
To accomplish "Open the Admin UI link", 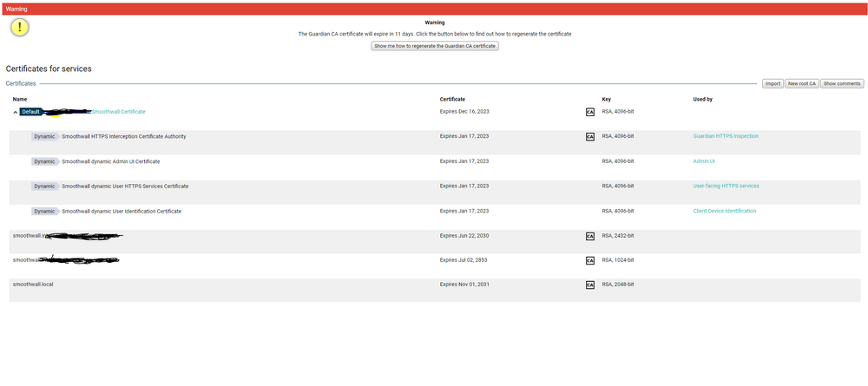I will 704,161.
